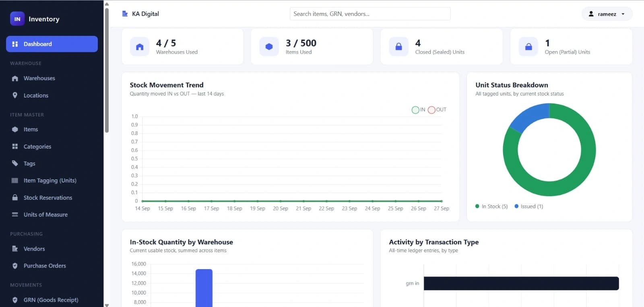
Task: Click the Locations pin icon
Action: pos(15,95)
